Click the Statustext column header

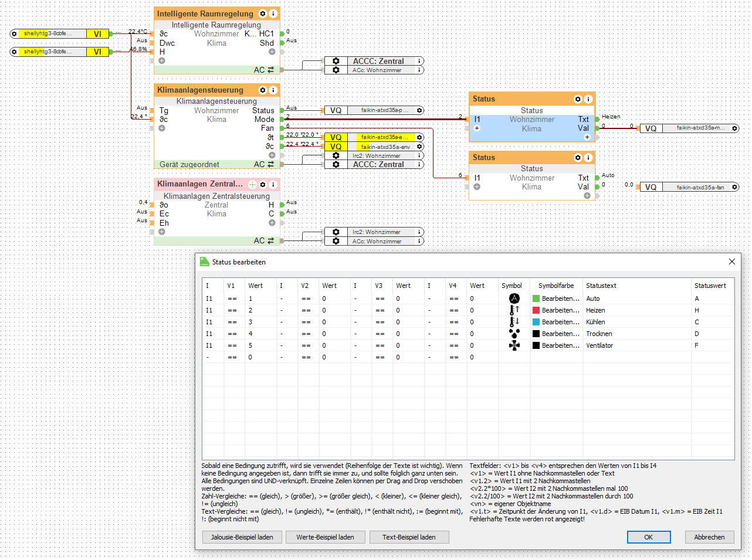click(x=601, y=286)
